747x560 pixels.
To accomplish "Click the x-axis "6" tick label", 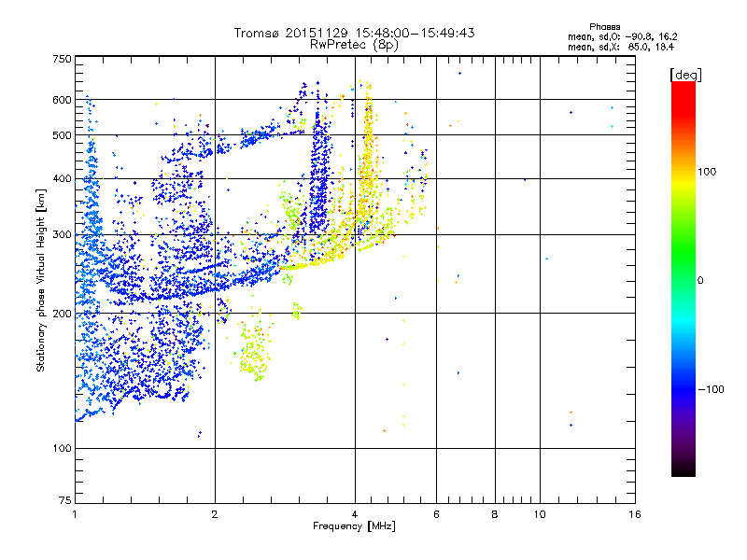I will pos(436,514).
